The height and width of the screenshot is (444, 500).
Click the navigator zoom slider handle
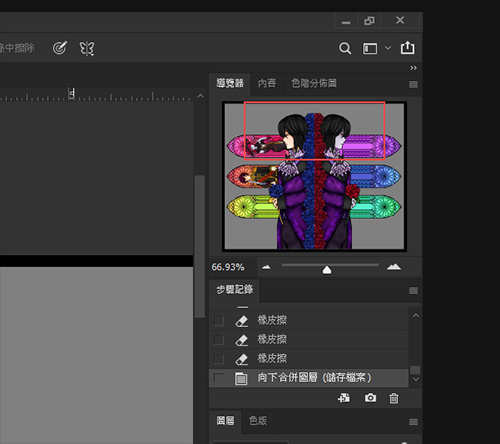[327, 270]
